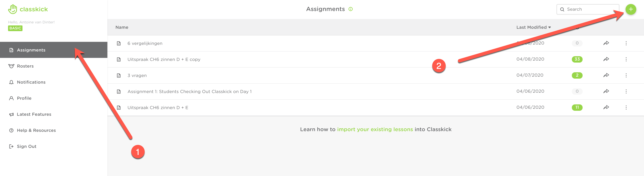Open the green 11 badge for Uitspraak CH6
The image size is (644, 176).
coord(577,107)
